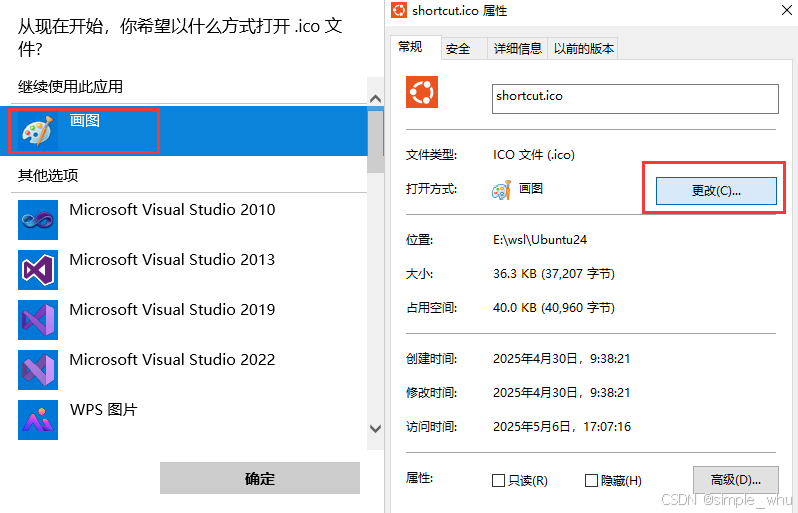Viewport: 798px width, 513px height.
Task: Confirm with the 确定 button
Action: (x=260, y=478)
